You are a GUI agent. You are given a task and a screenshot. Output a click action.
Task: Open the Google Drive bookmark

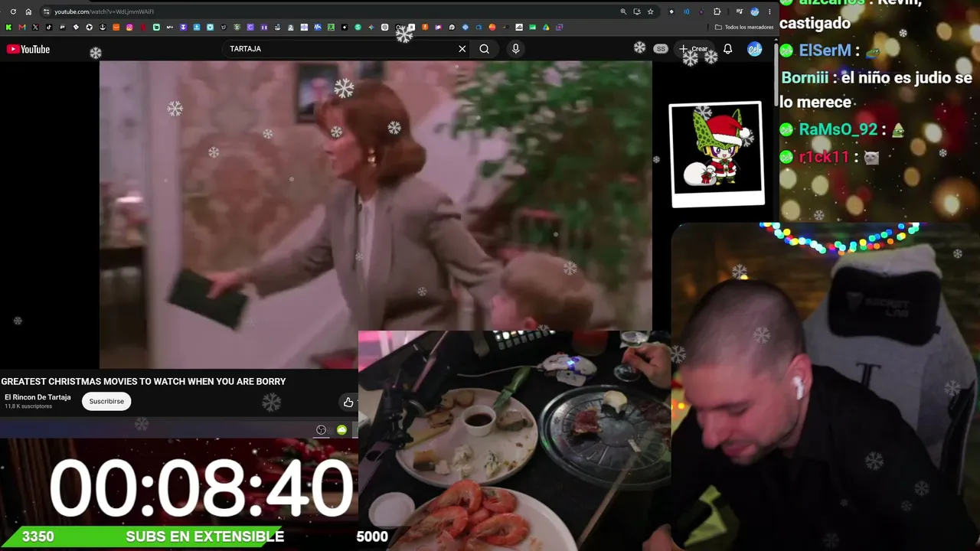point(546,28)
